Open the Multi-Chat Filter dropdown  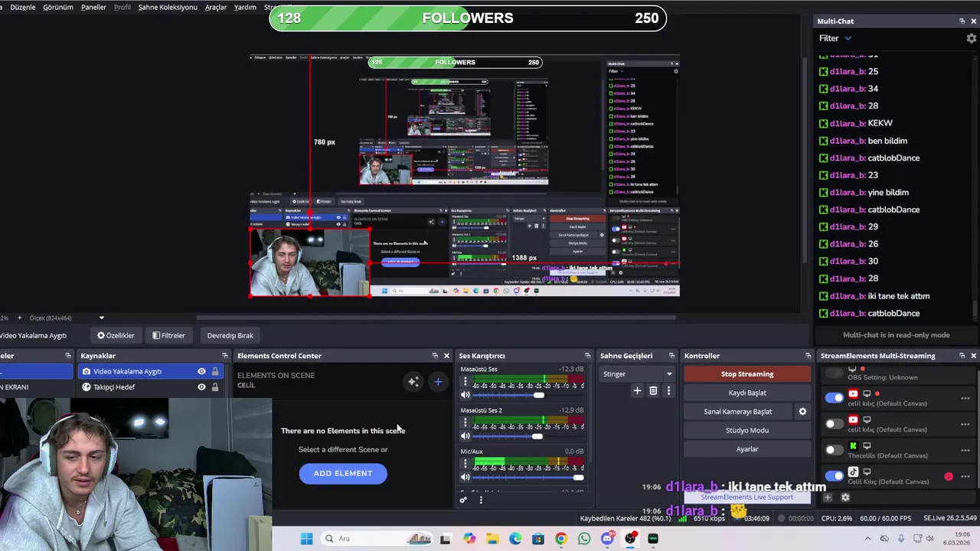[x=835, y=38]
